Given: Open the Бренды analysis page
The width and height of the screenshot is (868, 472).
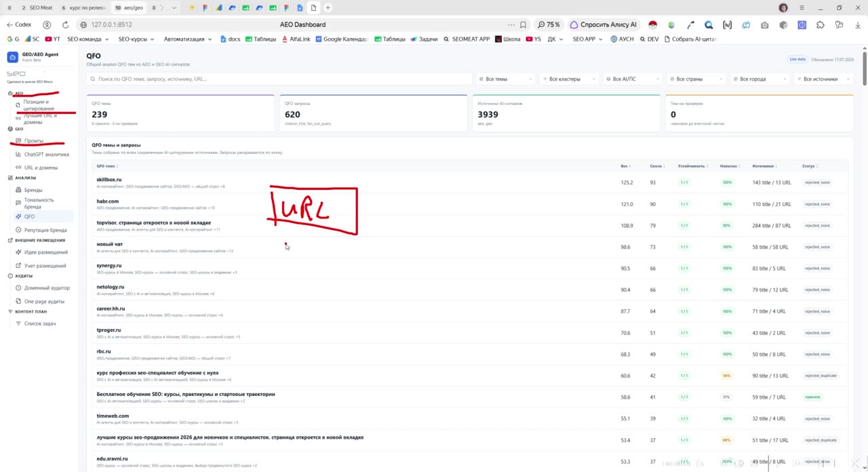Looking at the screenshot, I should click(33, 191).
